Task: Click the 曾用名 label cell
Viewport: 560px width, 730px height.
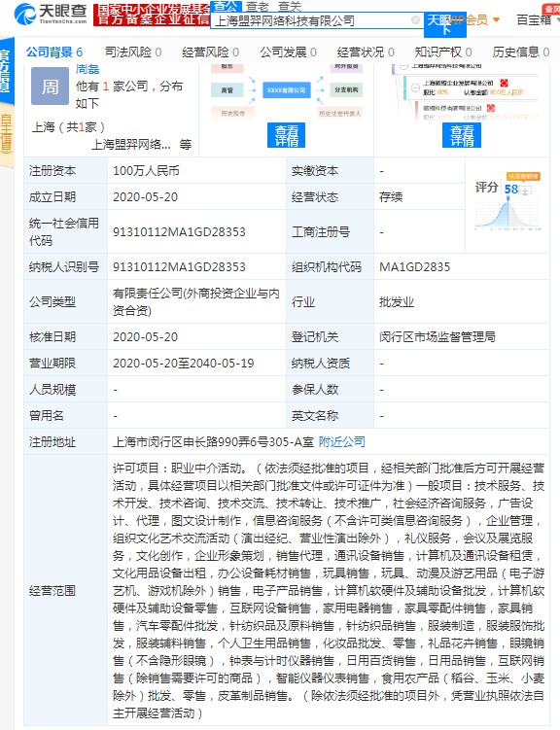Action: click(66, 415)
